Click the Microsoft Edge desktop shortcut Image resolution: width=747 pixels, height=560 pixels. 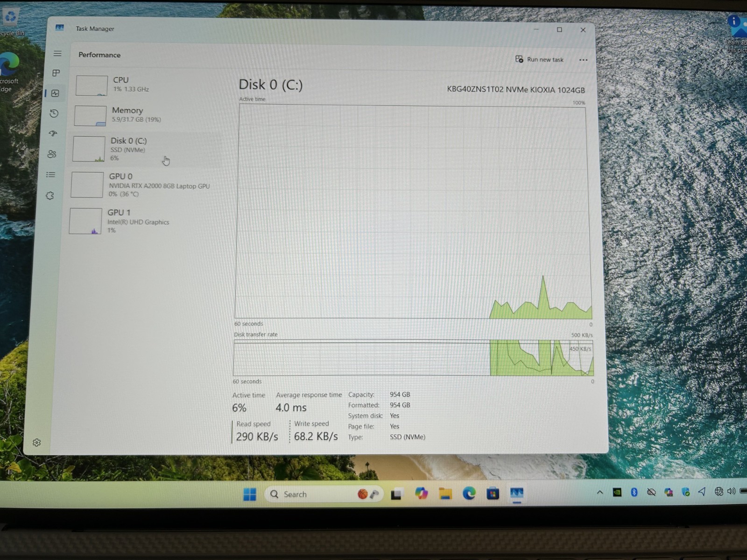click(x=9, y=72)
